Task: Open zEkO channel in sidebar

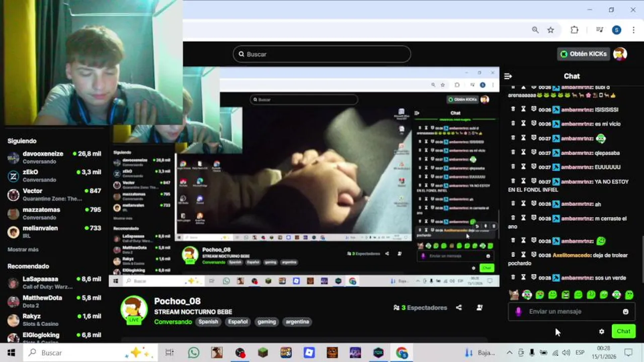Action: (54, 175)
